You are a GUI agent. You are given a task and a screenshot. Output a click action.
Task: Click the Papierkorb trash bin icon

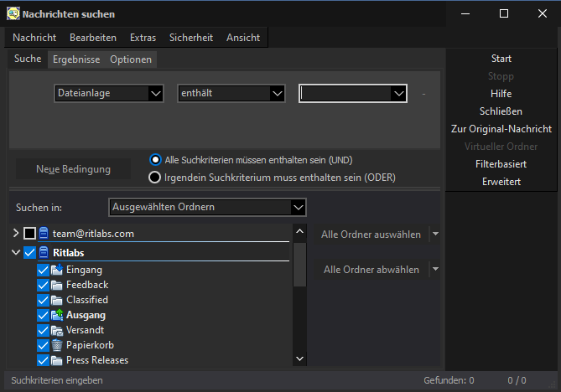tap(57, 345)
